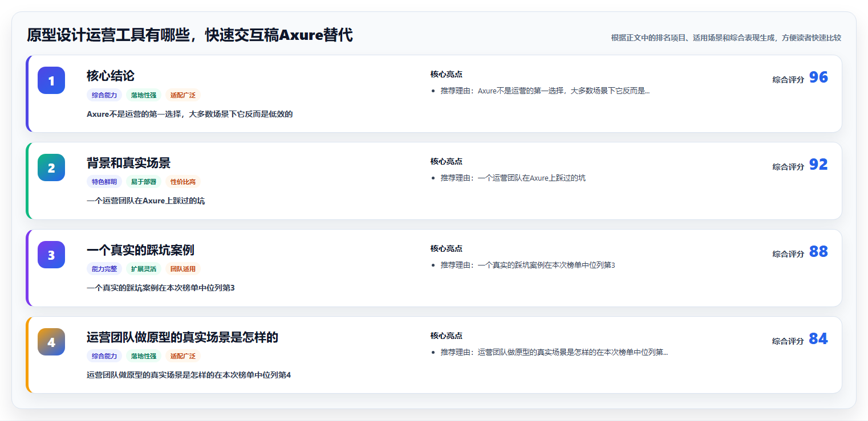Click 综合评分 label beside score 84
868x421 pixels.
[x=788, y=341]
